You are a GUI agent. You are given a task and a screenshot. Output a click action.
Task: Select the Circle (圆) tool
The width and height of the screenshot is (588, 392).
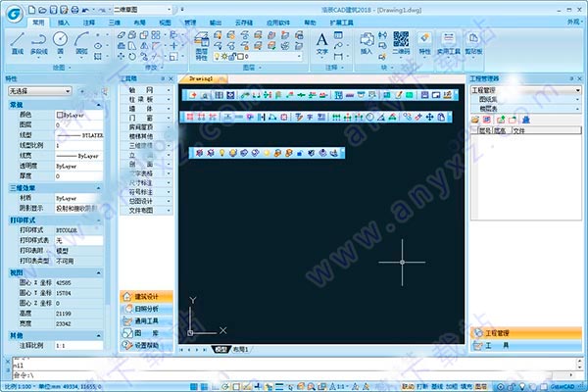tap(61, 44)
